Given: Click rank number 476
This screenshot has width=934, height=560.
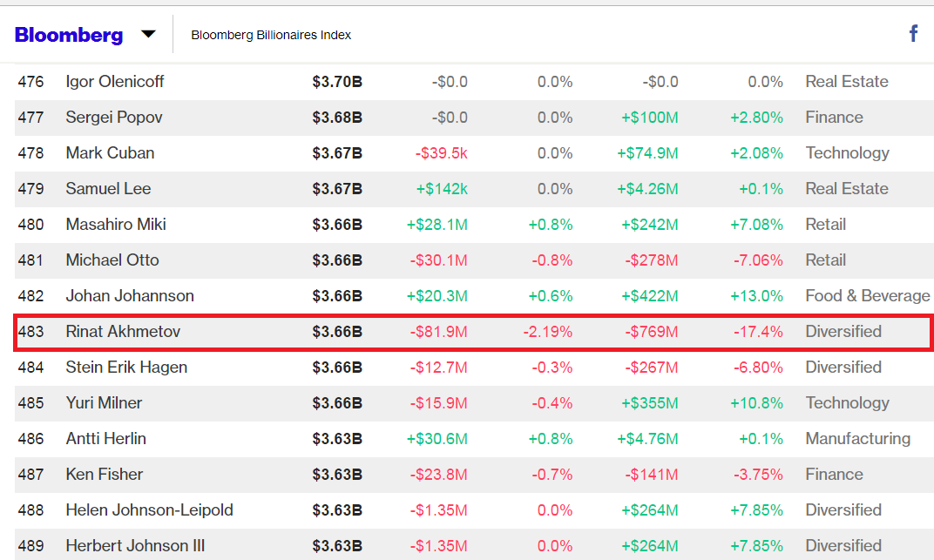Looking at the screenshot, I should pyautogui.click(x=30, y=82).
